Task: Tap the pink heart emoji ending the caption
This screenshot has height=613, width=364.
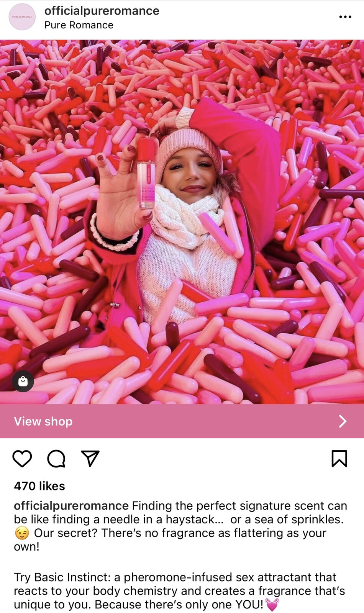Action: click(x=272, y=605)
